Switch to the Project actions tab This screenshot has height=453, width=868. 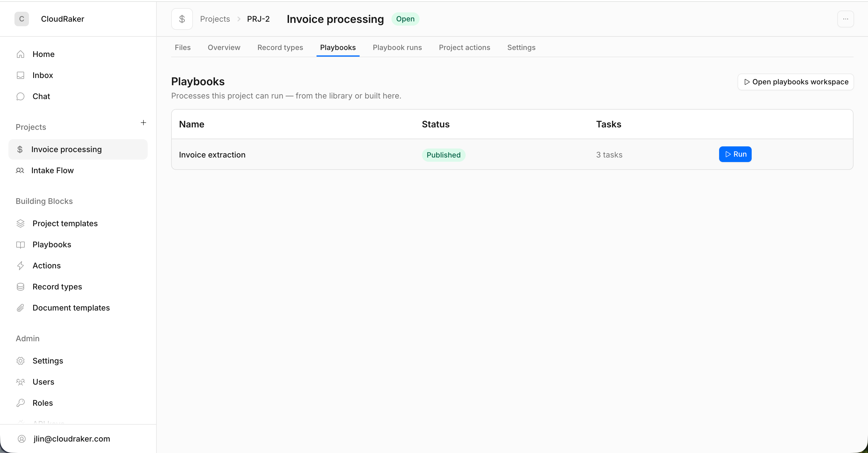coord(464,48)
